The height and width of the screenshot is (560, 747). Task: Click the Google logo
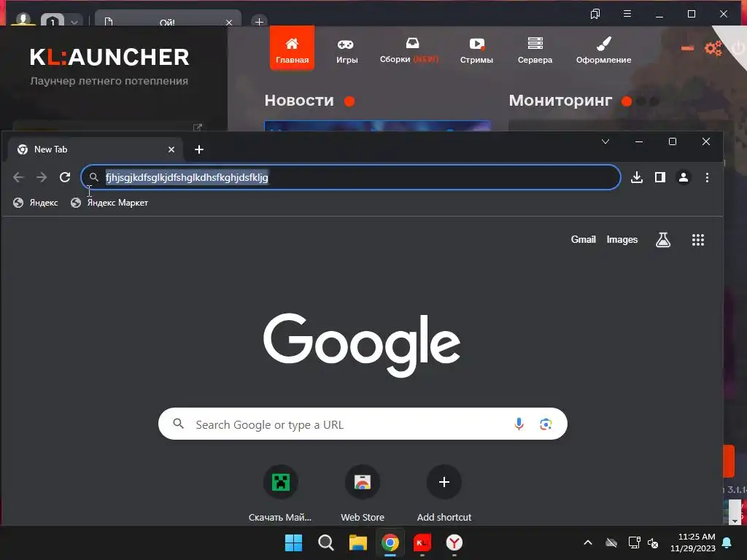coord(362,344)
